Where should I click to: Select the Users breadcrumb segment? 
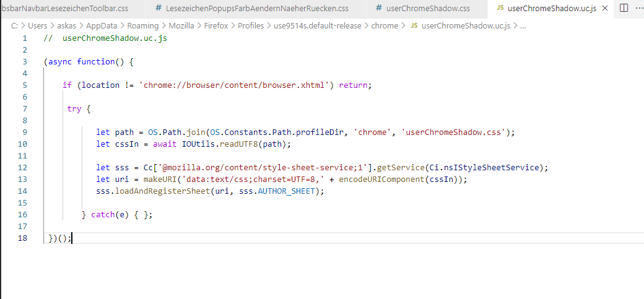[x=37, y=26]
